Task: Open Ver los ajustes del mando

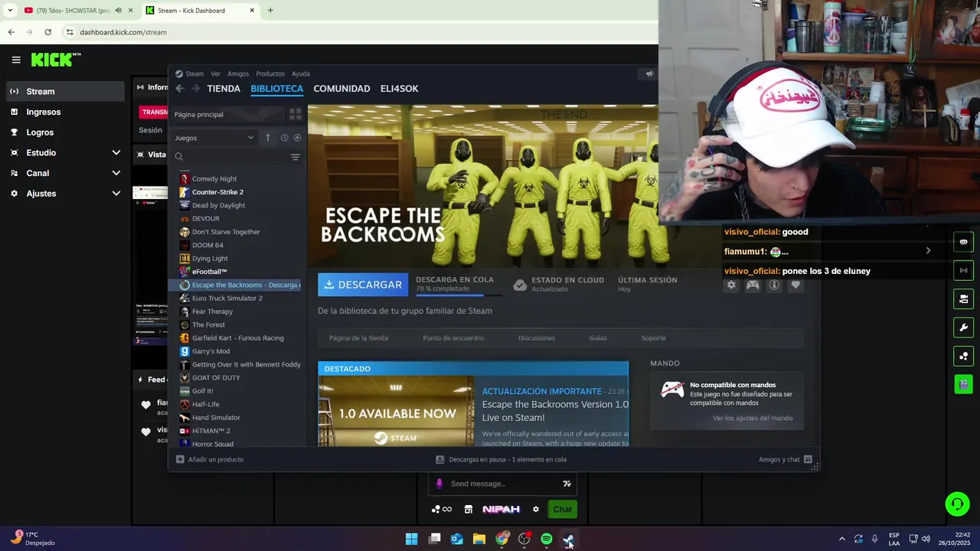Action: 753,418
